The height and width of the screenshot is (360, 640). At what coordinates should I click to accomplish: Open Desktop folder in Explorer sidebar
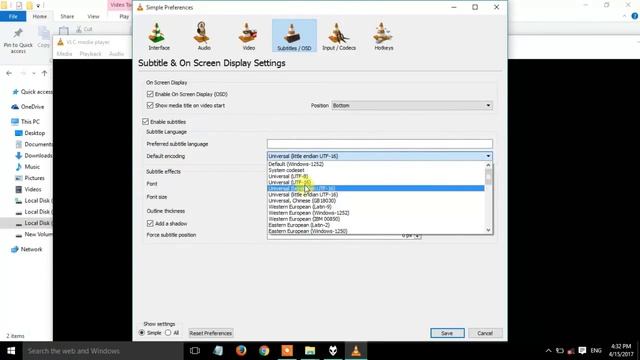click(30, 133)
